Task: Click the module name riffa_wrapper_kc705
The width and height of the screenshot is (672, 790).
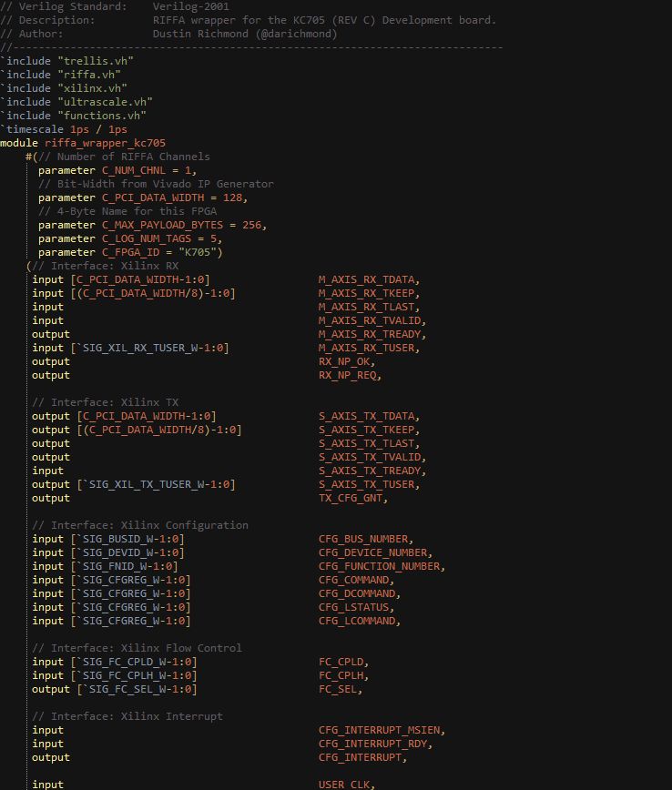Action: tap(105, 143)
